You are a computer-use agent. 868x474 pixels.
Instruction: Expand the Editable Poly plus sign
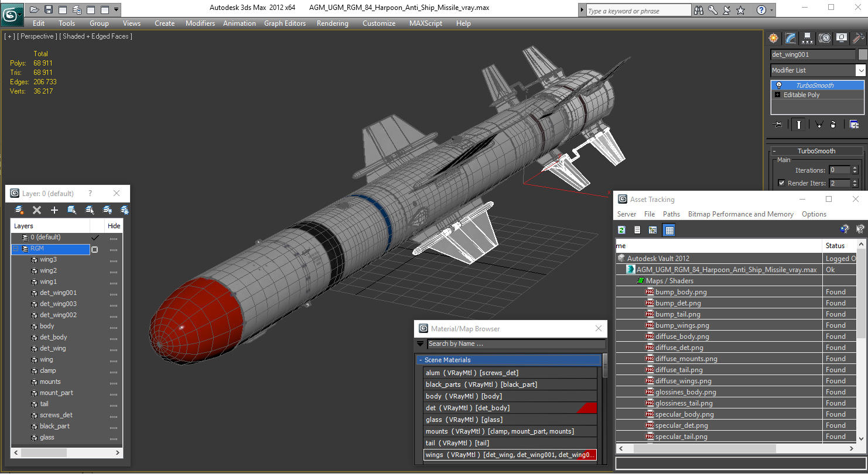777,95
